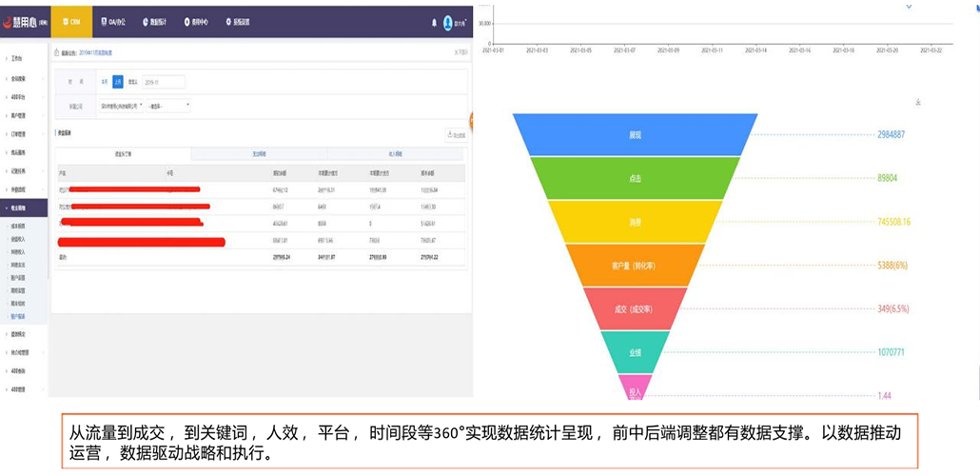Click the funnel chart download icon

click(918, 101)
